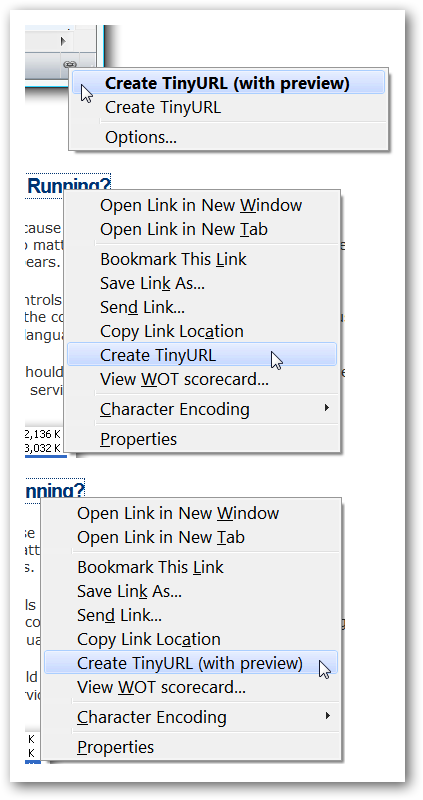Open View WOT scorecard... below highlighted Create TinyURL
The width and height of the screenshot is (423, 800).
pos(184,380)
